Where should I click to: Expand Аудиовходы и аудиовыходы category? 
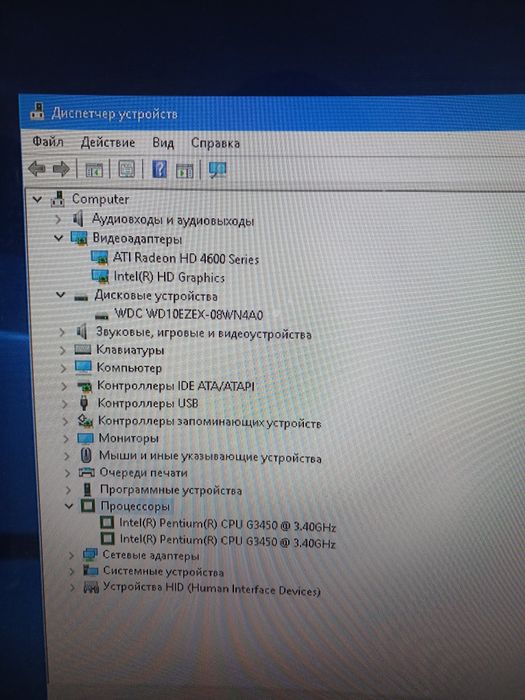coord(58,219)
